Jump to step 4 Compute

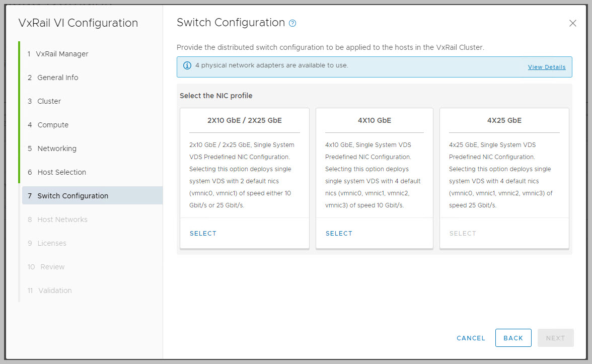pyautogui.click(x=53, y=125)
